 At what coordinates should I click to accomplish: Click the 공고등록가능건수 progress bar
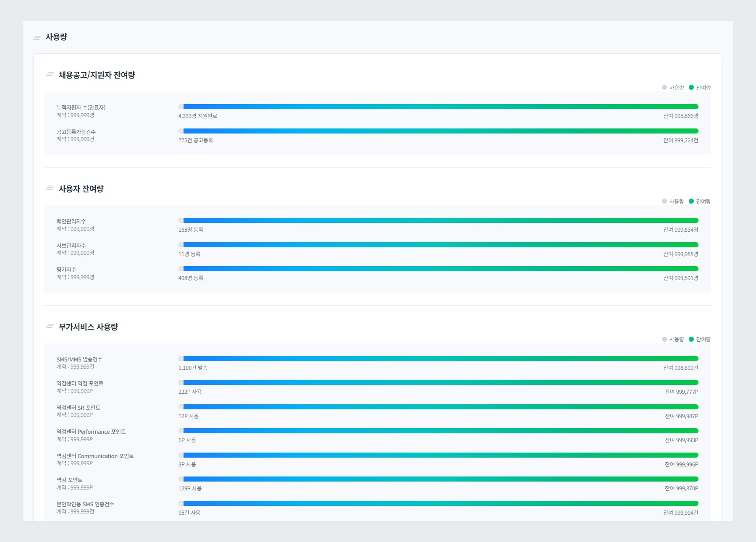point(438,131)
